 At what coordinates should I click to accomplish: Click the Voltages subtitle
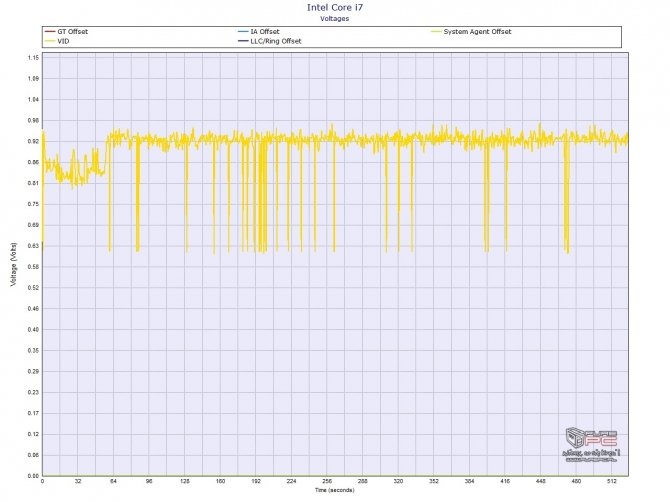click(x=335, y=19)
